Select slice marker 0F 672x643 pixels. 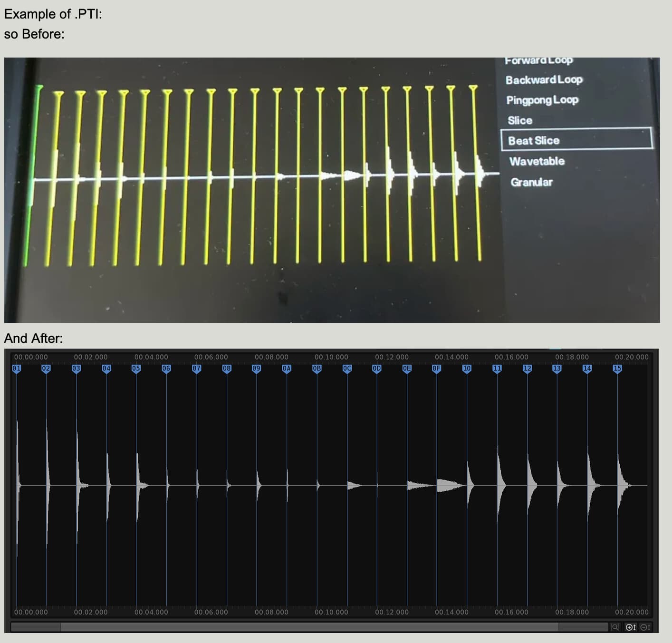(x=436, y=369)
